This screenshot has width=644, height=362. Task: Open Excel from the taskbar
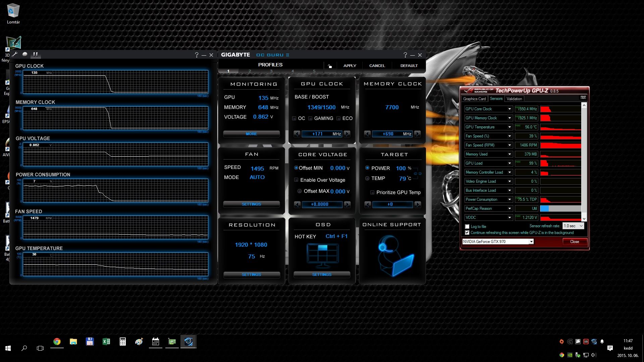pyautogui.click(x=106, y=342)
